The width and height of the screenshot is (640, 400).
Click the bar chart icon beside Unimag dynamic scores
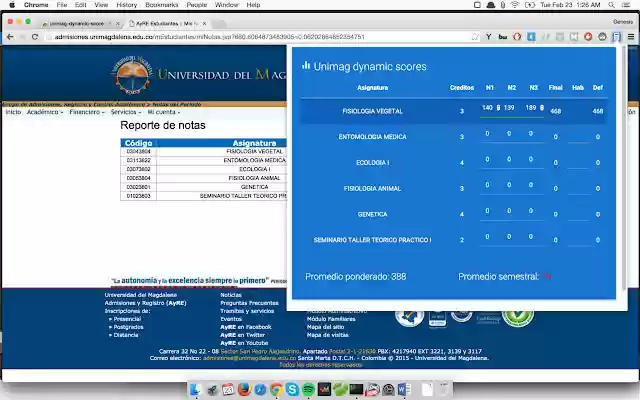point(306,65)
